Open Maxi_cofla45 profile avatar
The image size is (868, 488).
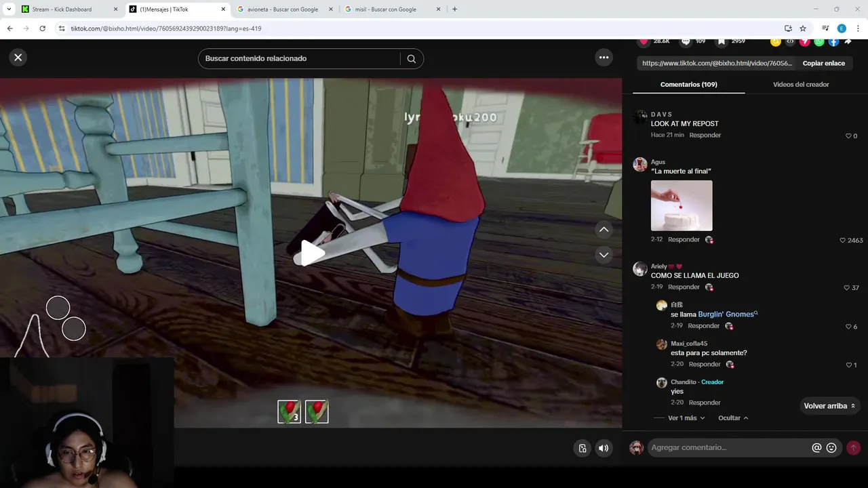661,344
